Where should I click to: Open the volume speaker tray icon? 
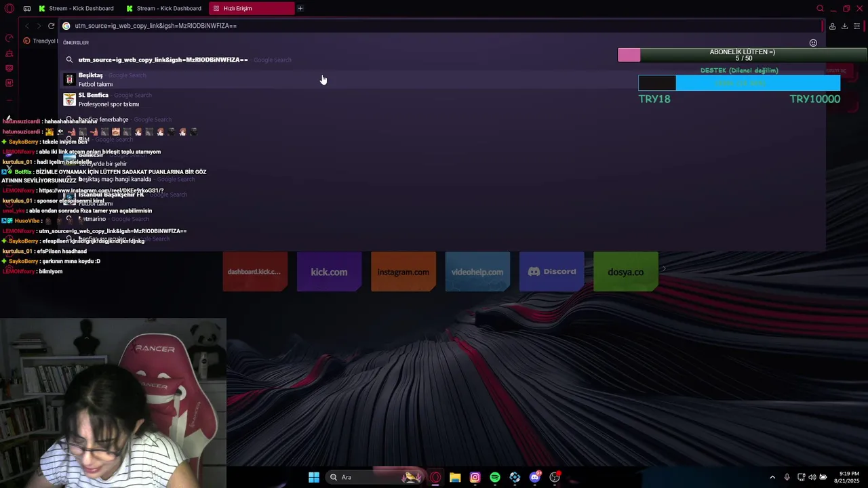coord(812,477)
